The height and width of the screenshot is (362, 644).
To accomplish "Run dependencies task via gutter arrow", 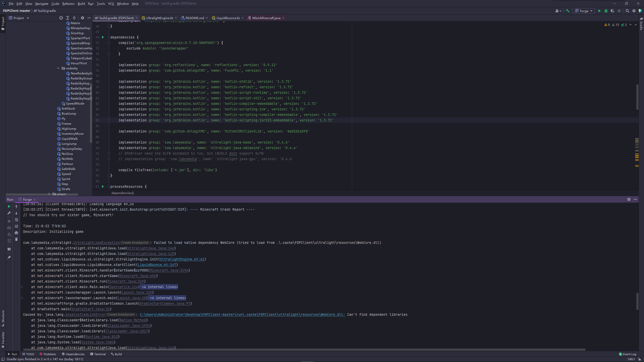I will pos(103,37).
